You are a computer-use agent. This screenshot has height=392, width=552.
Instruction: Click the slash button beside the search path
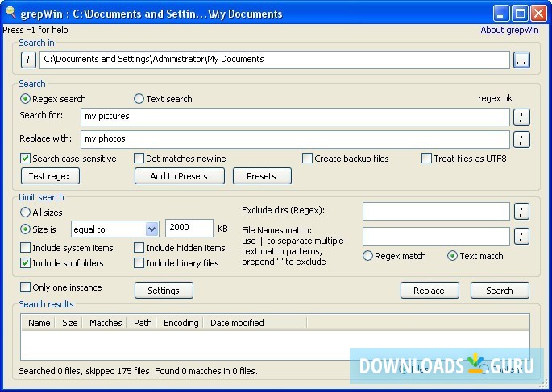pyautogui.click(x=28, y=60)
